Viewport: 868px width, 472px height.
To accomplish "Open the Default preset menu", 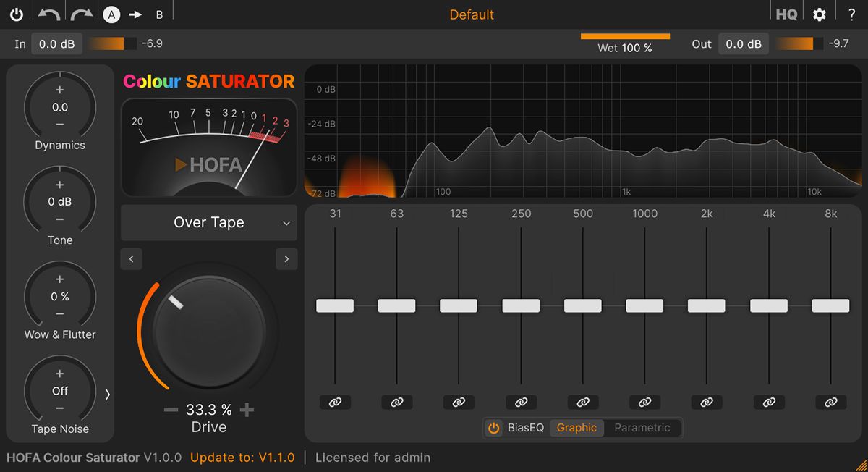I will [x=472, y=14].
